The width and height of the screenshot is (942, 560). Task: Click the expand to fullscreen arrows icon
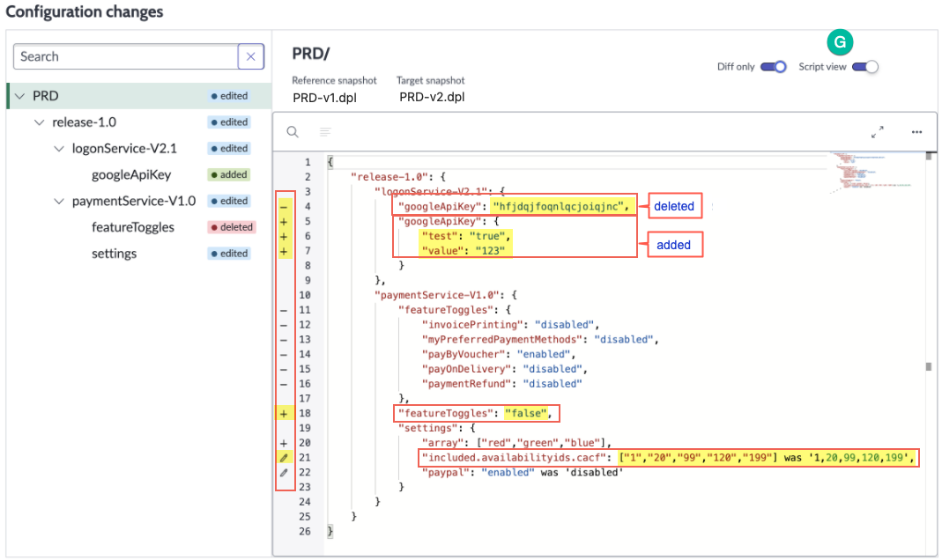(877, 132)
